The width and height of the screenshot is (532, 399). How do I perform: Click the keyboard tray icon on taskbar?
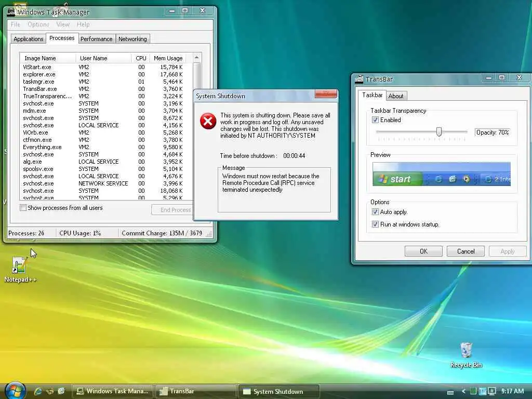point(450,392)
